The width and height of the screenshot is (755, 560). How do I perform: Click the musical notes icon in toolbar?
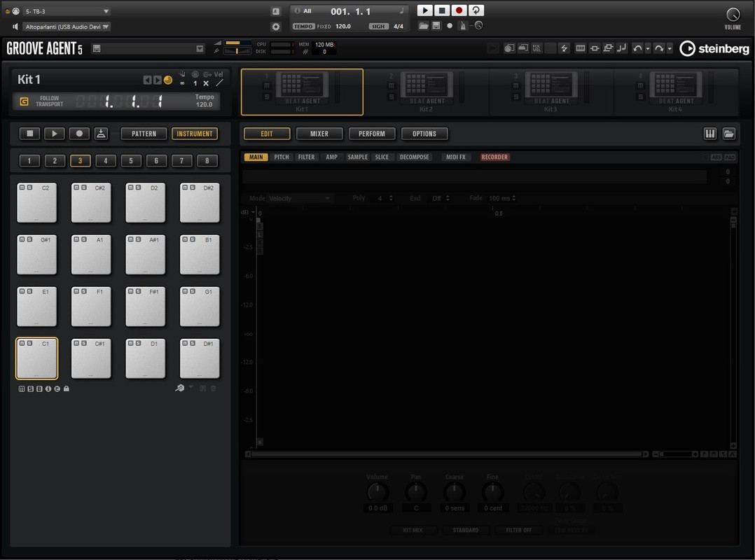coord(622,48)
